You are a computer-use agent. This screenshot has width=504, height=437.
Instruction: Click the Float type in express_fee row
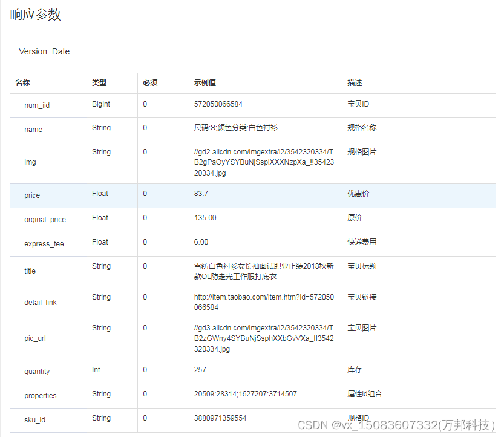tap(100, 242)
